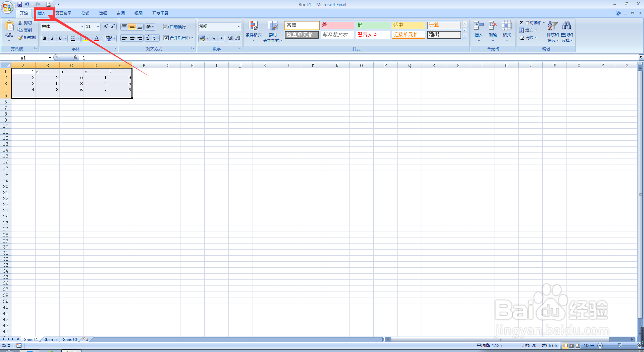Open Format as Table (套用表格格式)

point(273,31)
